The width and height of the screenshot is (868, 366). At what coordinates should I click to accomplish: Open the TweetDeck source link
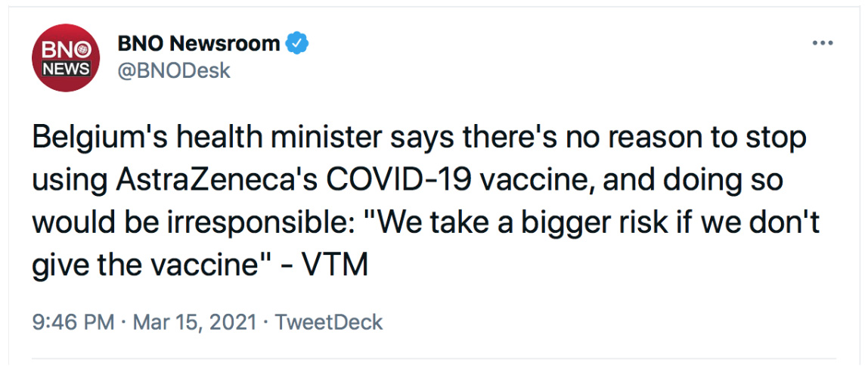click(329, 322)
